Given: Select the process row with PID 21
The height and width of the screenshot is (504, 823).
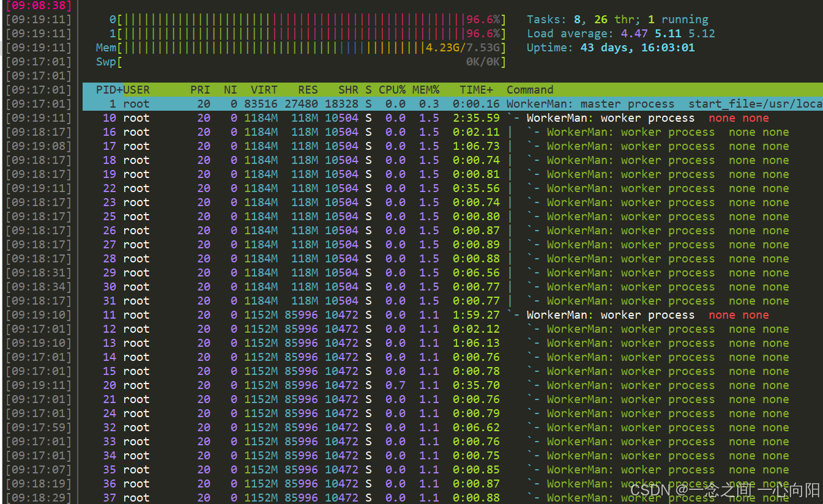Looking at the screenshot, I should [x=453, y=399].
